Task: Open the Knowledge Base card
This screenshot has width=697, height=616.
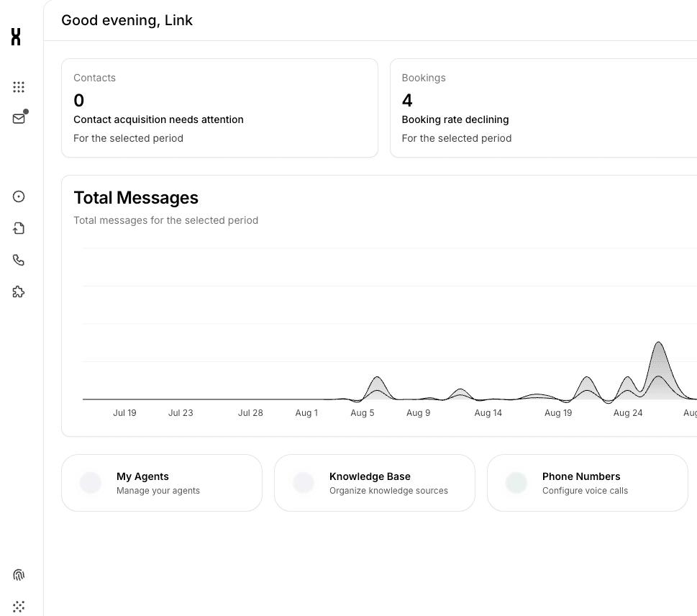Action: click(x=375, y=483)
